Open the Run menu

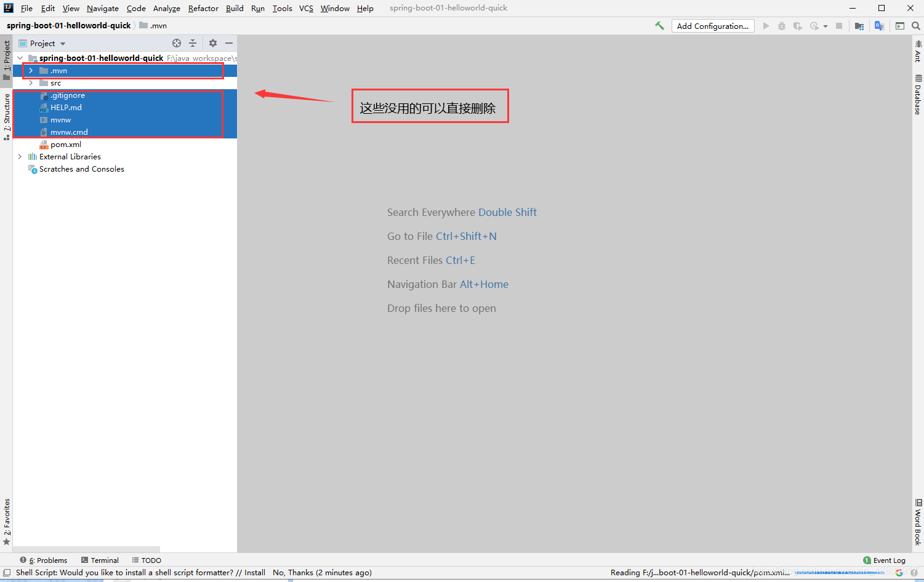pos(258,8)
